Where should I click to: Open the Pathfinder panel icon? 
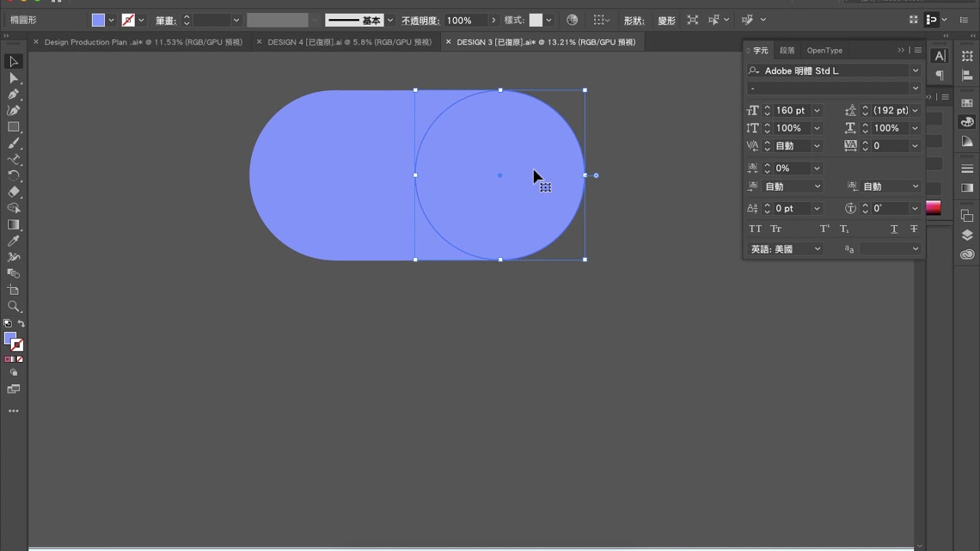pos(967,217)
